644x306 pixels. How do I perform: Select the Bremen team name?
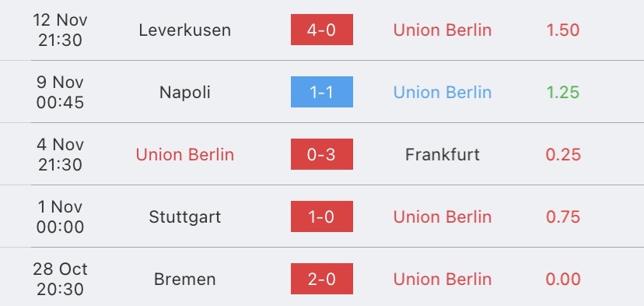[185, 280]
